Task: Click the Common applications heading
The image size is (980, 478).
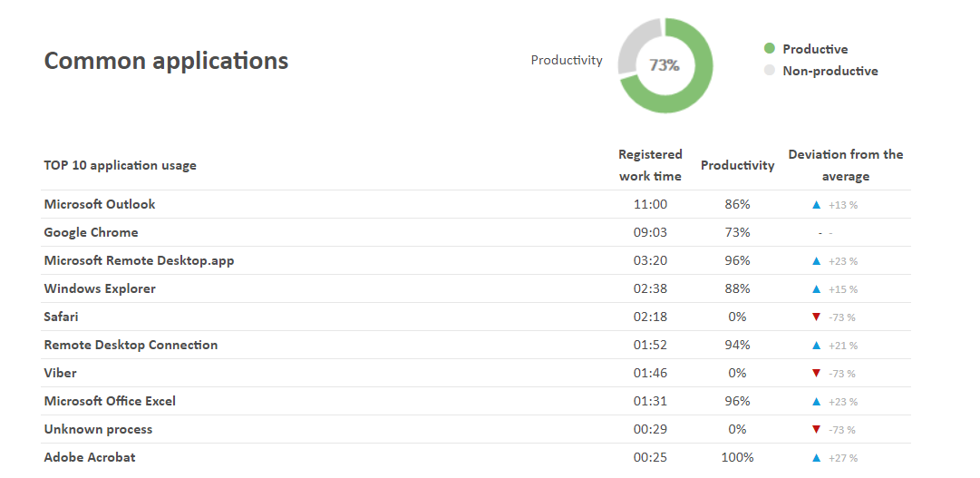Action: pos(166,61)
